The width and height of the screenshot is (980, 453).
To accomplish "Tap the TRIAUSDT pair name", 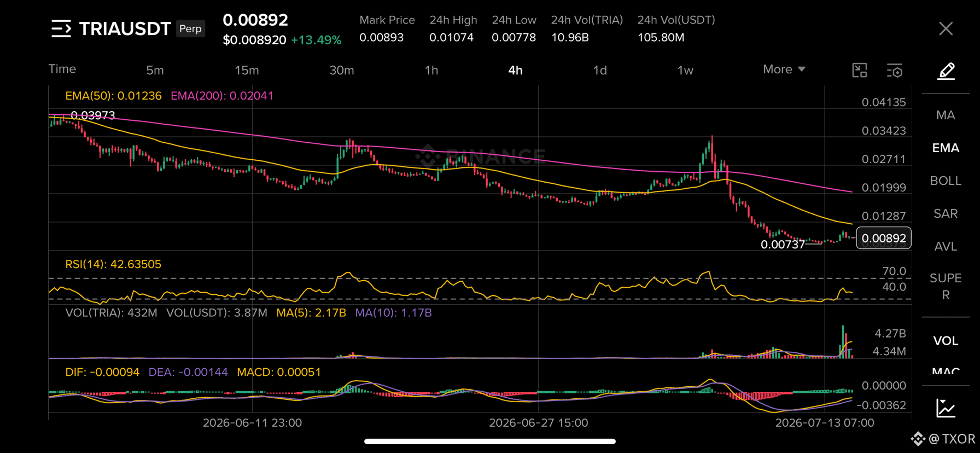I will tap(125, 28).
